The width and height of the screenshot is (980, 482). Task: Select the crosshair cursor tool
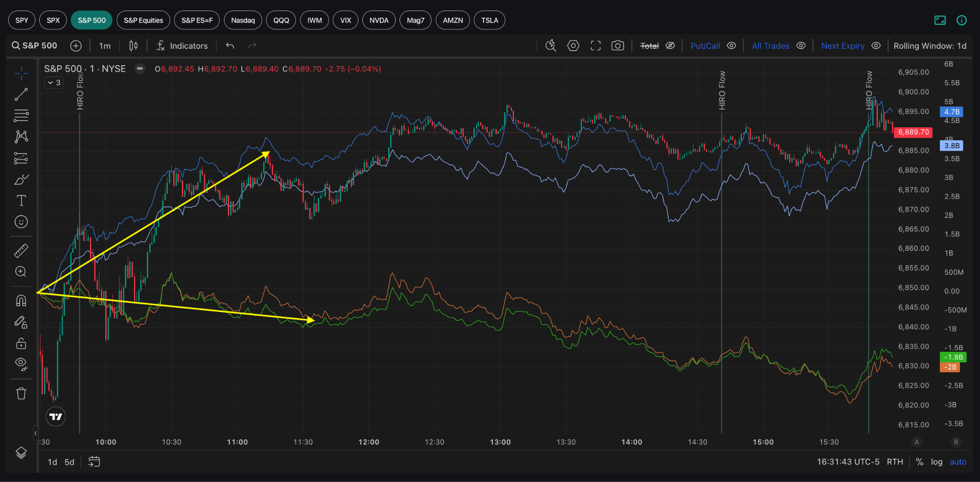coord(21,74)
